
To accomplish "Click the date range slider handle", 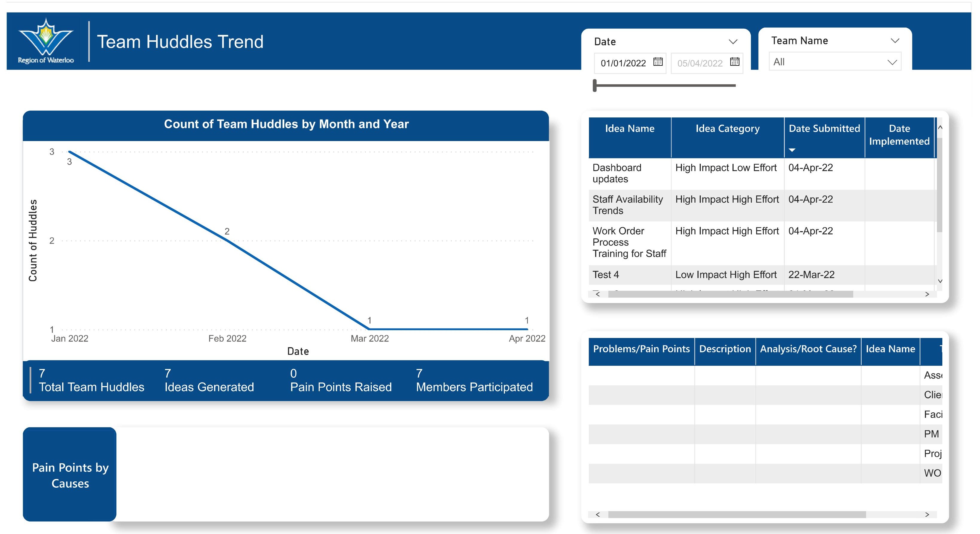I will click(x=595, y=85).
